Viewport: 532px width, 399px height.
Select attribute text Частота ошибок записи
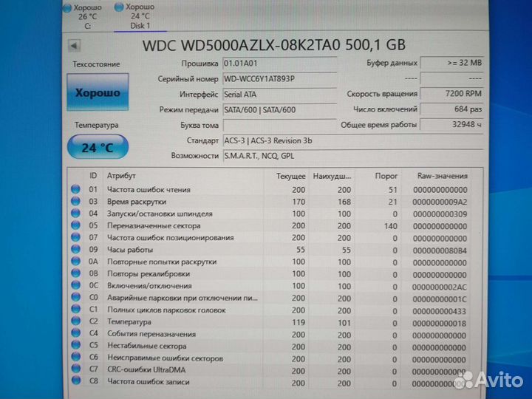[x=149, y=382]
